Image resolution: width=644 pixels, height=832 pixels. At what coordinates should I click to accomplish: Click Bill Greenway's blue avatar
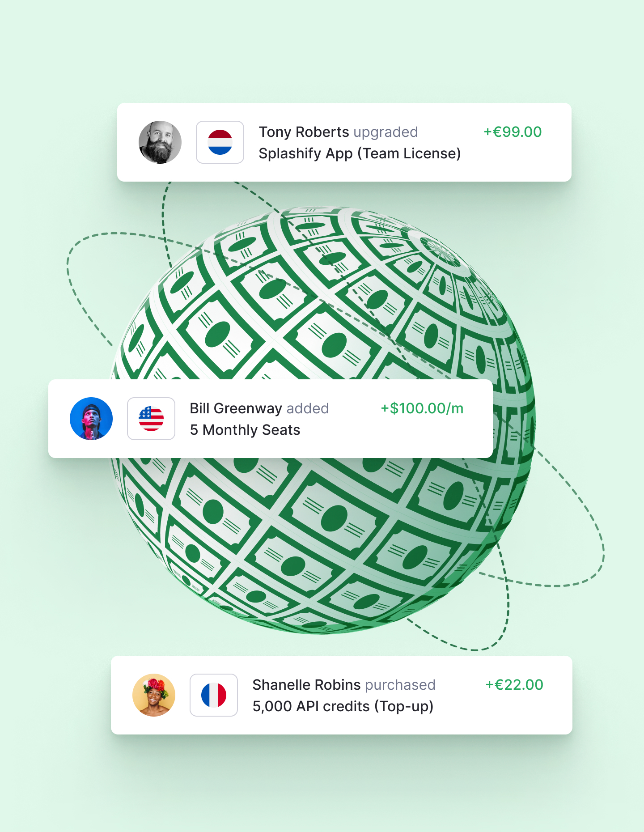point(91,419)
